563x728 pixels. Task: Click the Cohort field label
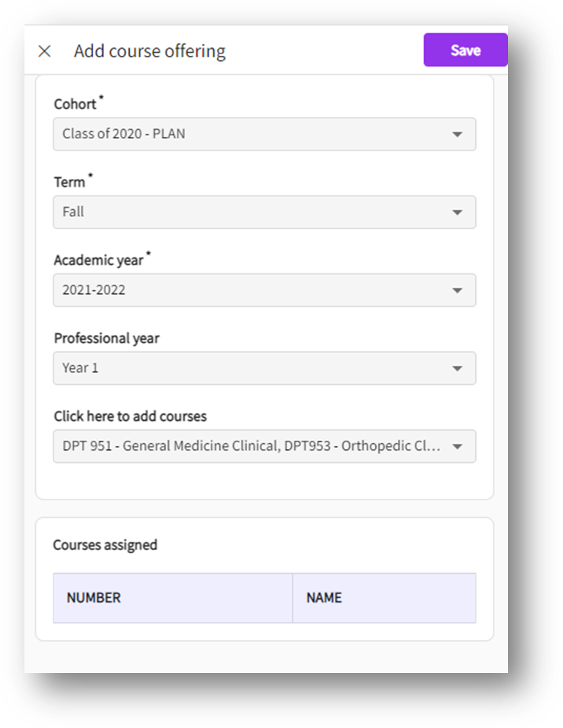point(75,104)
